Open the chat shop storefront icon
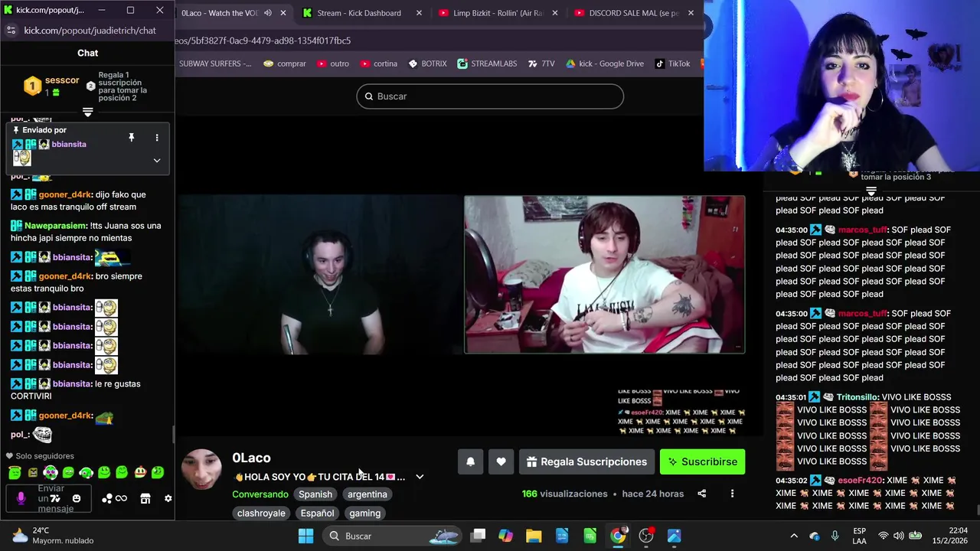This screenshot has height=551, width=980. point(145,498)
